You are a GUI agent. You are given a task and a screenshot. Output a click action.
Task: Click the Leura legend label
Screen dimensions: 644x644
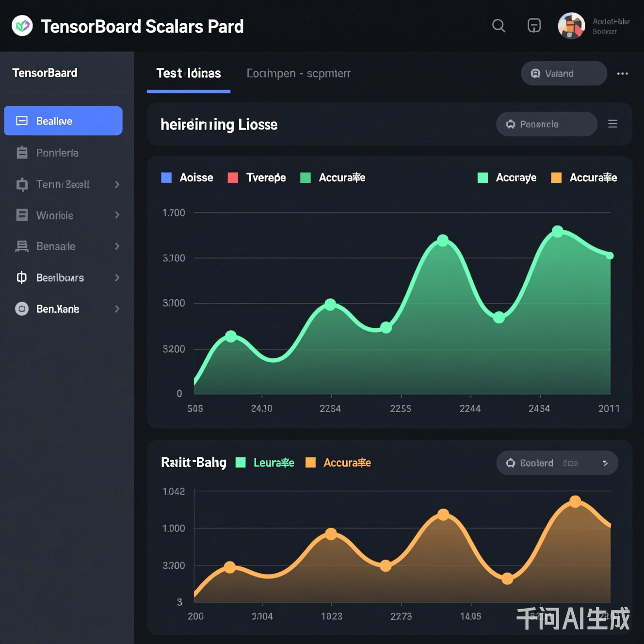[274, 463]
